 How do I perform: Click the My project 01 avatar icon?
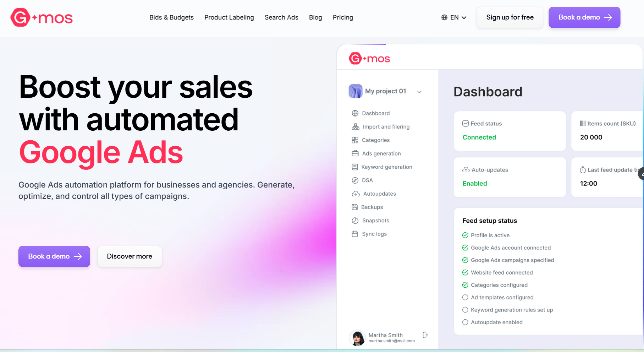pos(356,91)
